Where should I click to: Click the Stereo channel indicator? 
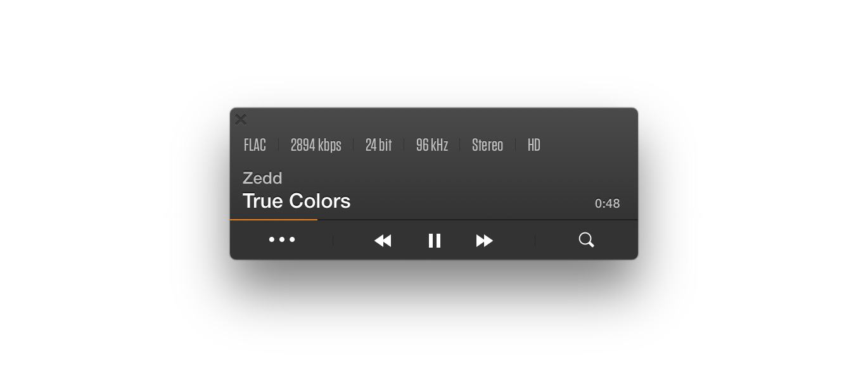pos(487,145)
